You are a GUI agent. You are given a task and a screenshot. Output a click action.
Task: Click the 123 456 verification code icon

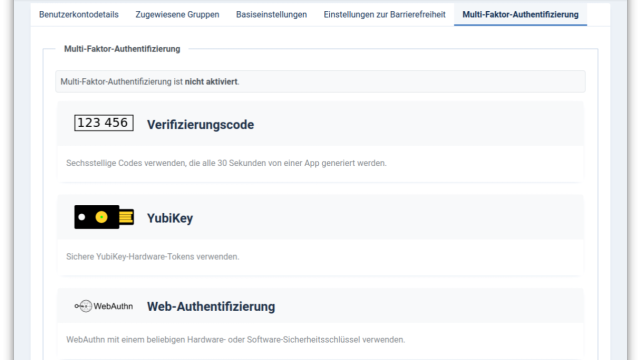[104, 123]
